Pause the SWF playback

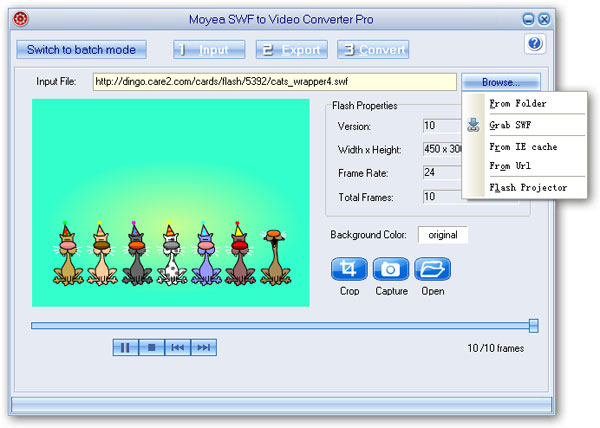tap(126, 347)
